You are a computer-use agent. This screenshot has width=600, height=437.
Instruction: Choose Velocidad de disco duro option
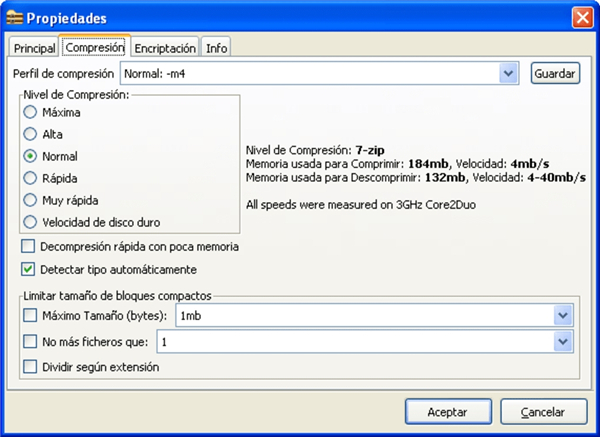point(30,222)
